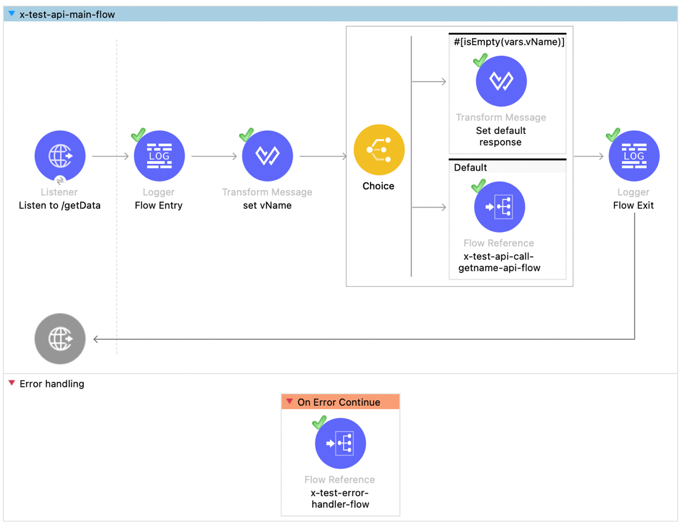This screenshot has width=687, height=527.
Task: Click the exchange badge under Listener icon
Action: tap(60, 180)
